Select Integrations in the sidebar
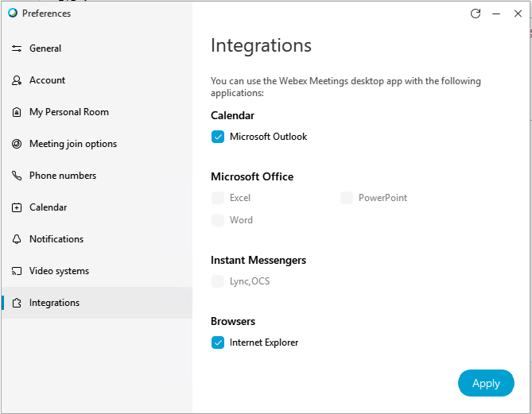Viewport: 532px width, 414px height. 97,303
